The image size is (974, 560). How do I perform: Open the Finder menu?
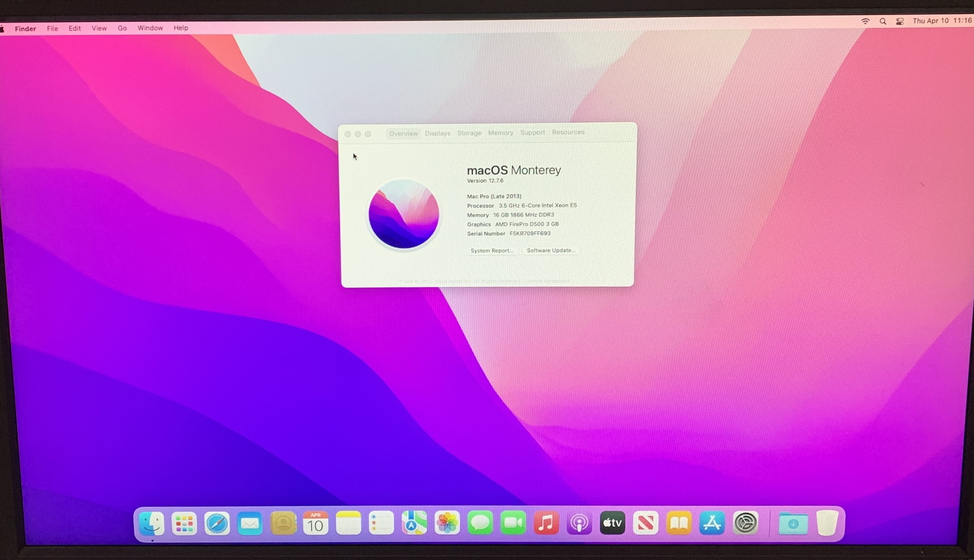coord(26,29)
